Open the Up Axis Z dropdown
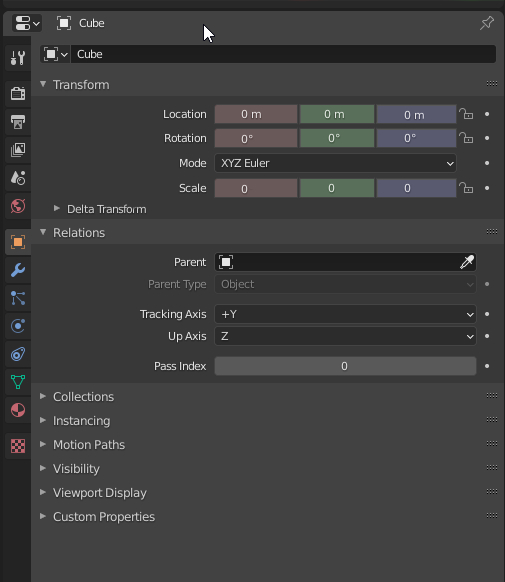This screenshot has height=582, width=505. coord(345,336)
